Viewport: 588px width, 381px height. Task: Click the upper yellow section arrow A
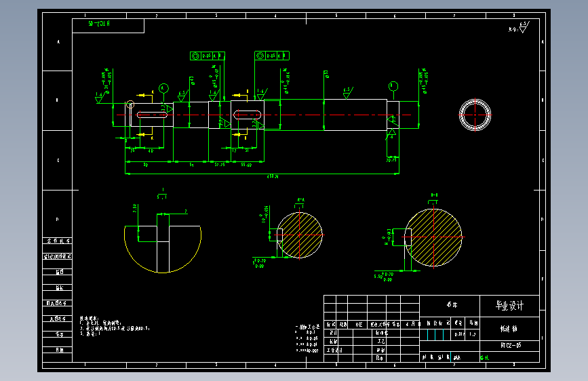click(145, 95)
